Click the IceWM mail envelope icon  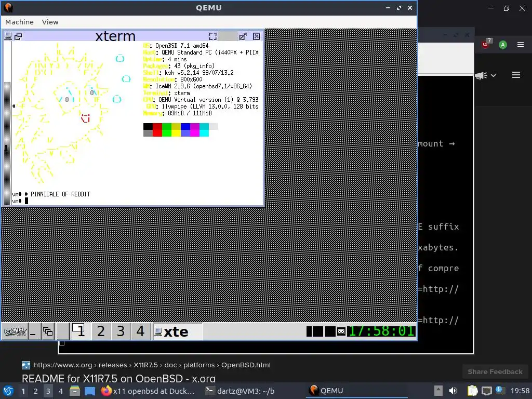coord(341,331)
